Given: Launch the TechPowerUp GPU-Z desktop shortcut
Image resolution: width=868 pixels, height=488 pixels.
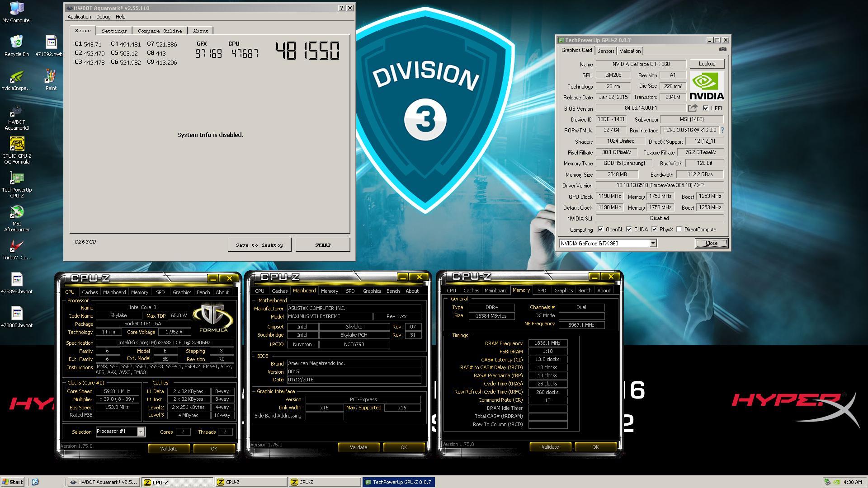Looking at the screenshot, I should coord(17,184).
